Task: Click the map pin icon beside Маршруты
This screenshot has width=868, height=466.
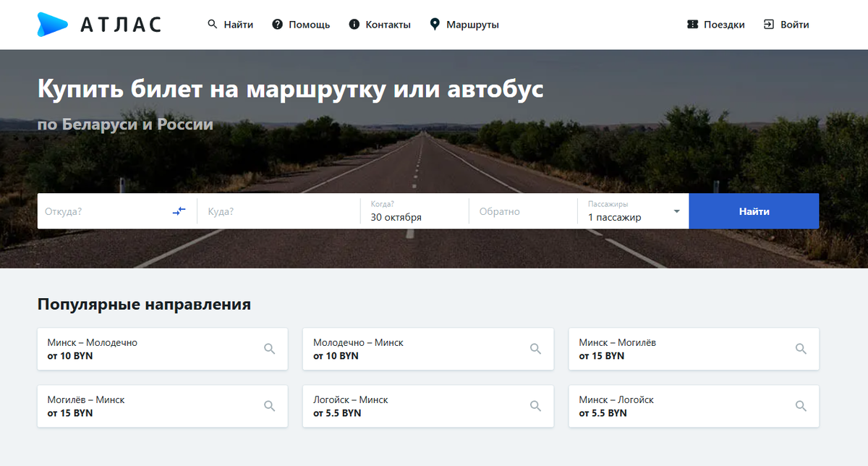Action: point(435,24)
